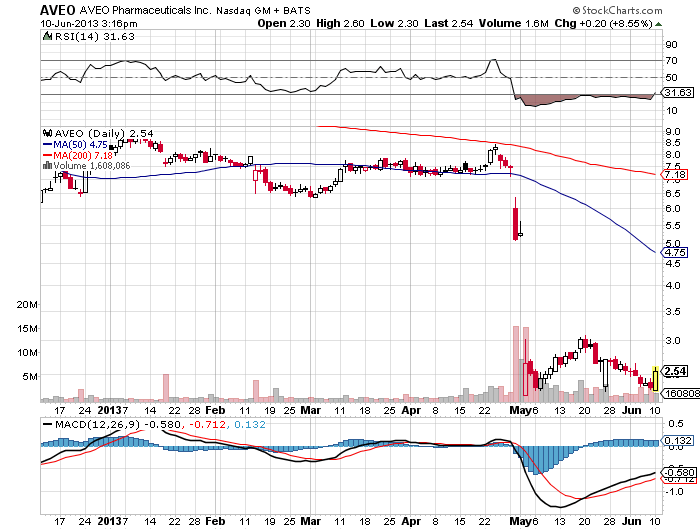Viewport: 700px width, 530px height.
Task: Click the AVEO (Daily) 2.54 legend label
Action: coord(104,133)
